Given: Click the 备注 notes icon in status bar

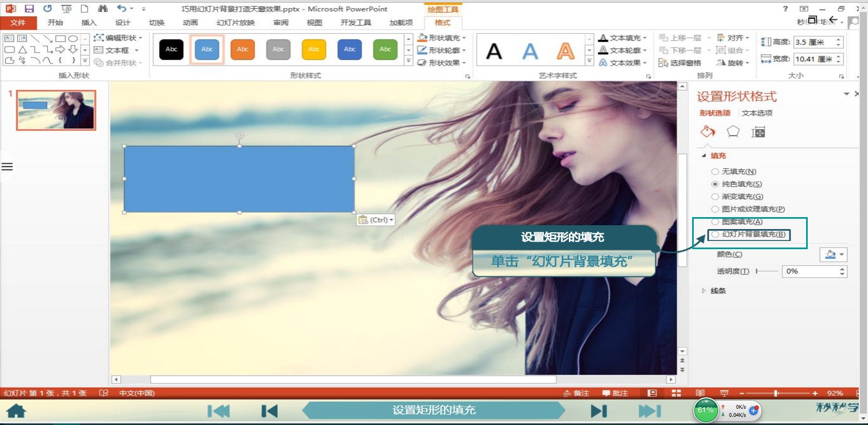Looking at the screenshot, I should [576, 393].
